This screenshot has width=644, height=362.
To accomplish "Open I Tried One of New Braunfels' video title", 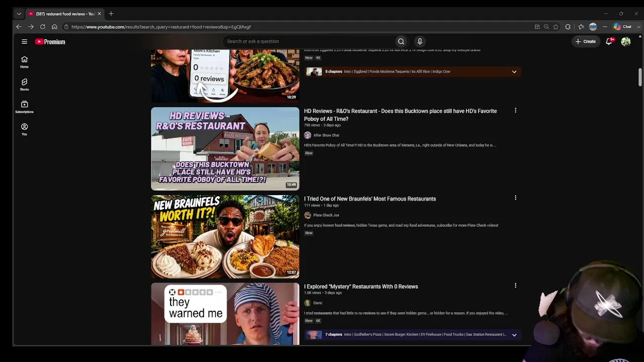I will (x=370, y=199).
